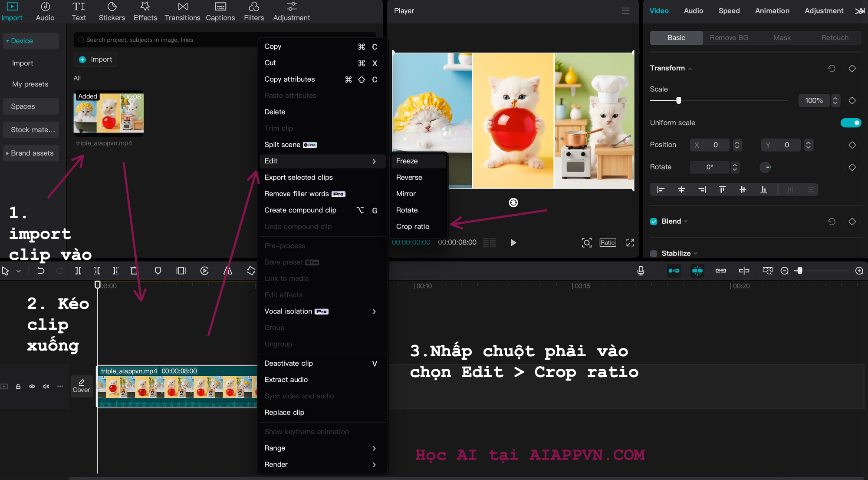Click the Scale slider handle
The width and height of the screenshot is (868, 480).
[x=678, y=100]
